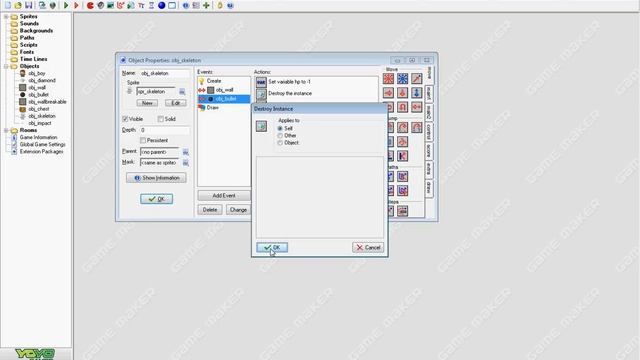640x360 pixels.
Task: Save the game with the floppy icon
Action: pos(29,5)
